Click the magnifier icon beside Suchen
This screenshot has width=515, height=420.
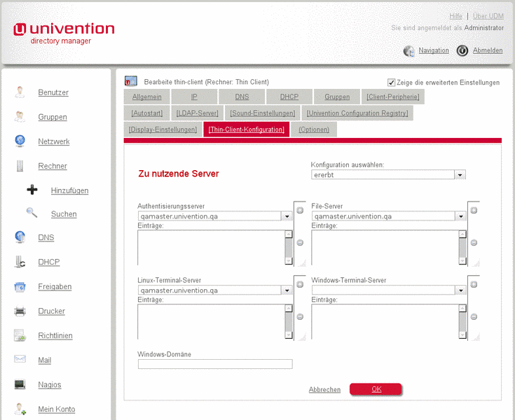tap(32, 213)
